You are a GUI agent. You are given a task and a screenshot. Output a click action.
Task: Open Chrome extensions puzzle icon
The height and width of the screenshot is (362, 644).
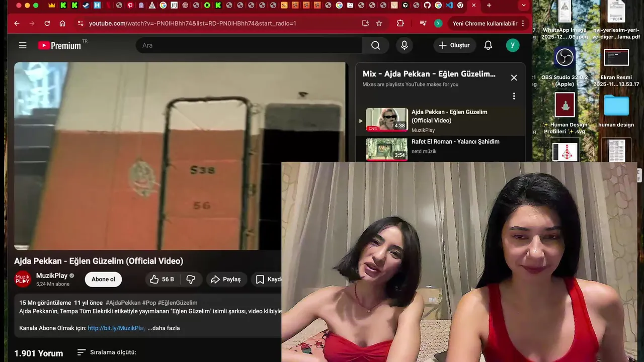point(400,23)
